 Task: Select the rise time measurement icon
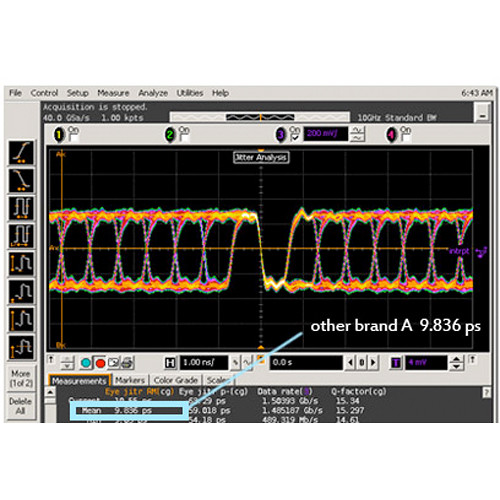click(21, 153)
